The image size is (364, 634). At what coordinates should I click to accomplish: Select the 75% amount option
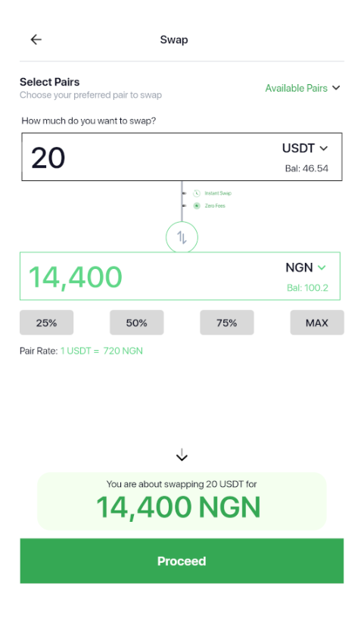(226, 323)
